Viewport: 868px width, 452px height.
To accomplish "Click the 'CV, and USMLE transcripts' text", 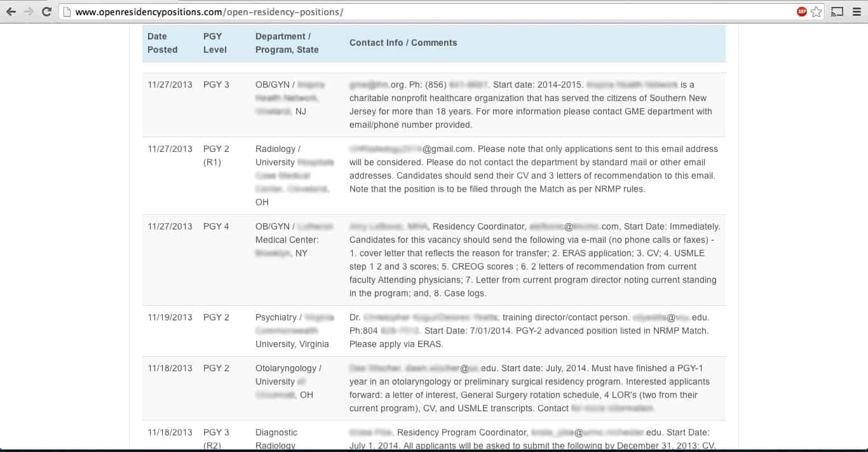I will click(479, 408).
